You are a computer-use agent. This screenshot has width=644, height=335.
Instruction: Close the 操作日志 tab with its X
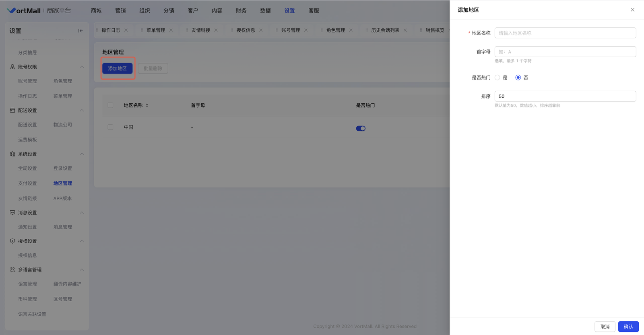(x=126, y=30)
